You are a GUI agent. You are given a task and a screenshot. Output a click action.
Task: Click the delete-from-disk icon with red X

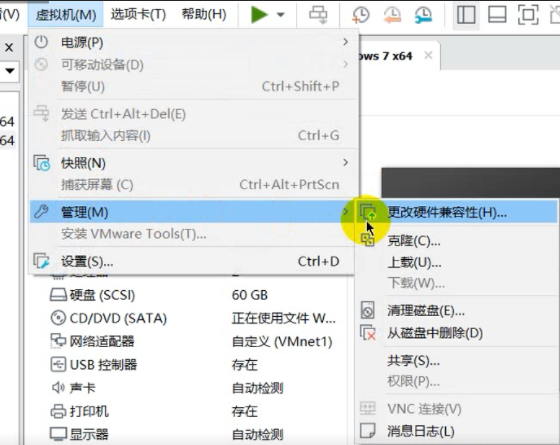(x=368, y=333)
